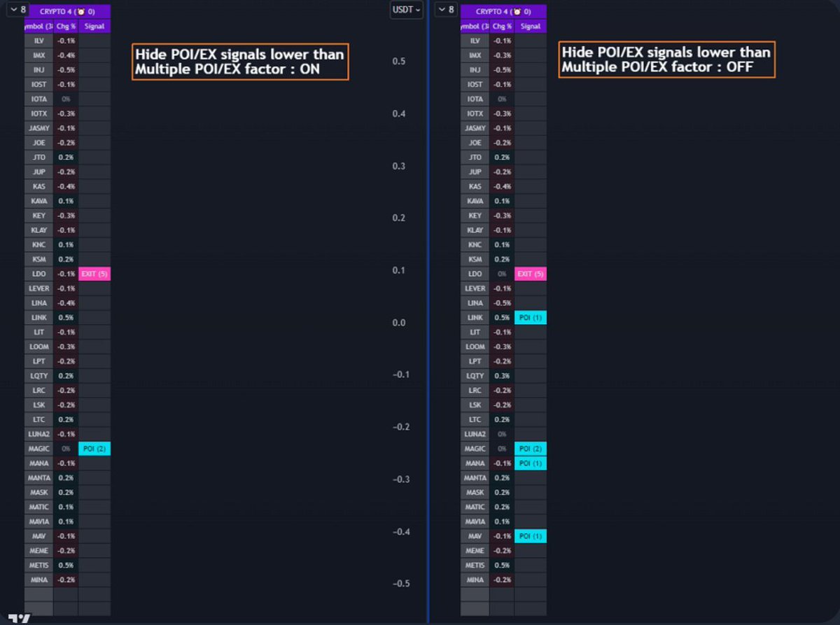Expand the left panel's chevron next to 8
The height and width of the screenshot is (625, 840).
(12, 10)
